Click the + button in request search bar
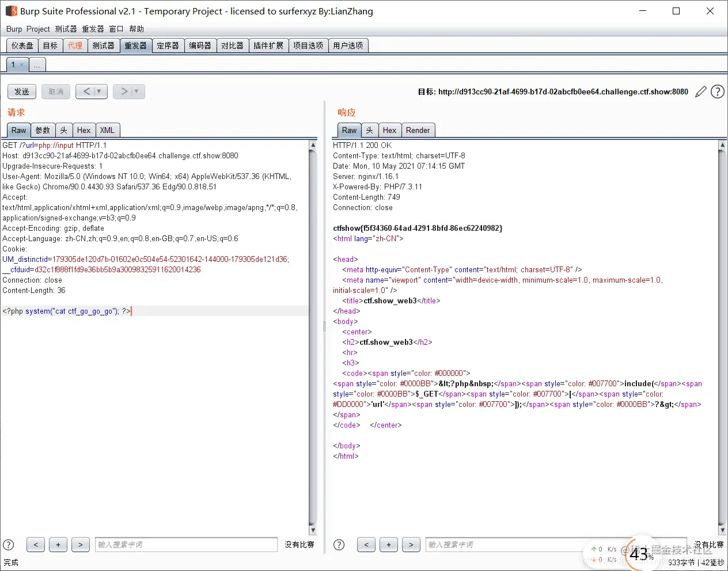 tap(58, 545)
